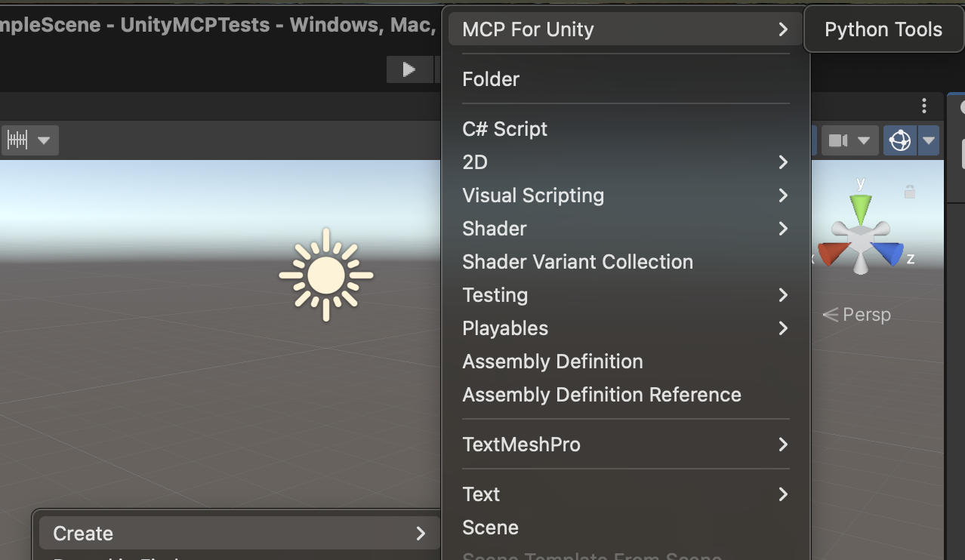Select the Directional Light sun gizmo
The height and width of the screenshot is (560, 965).
click(x=325, y=274)
